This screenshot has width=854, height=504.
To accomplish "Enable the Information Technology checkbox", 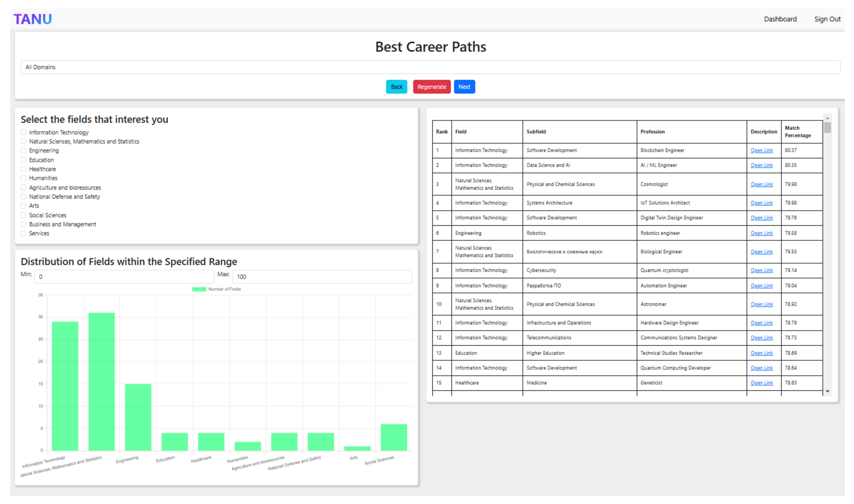I will coord(23,132).
